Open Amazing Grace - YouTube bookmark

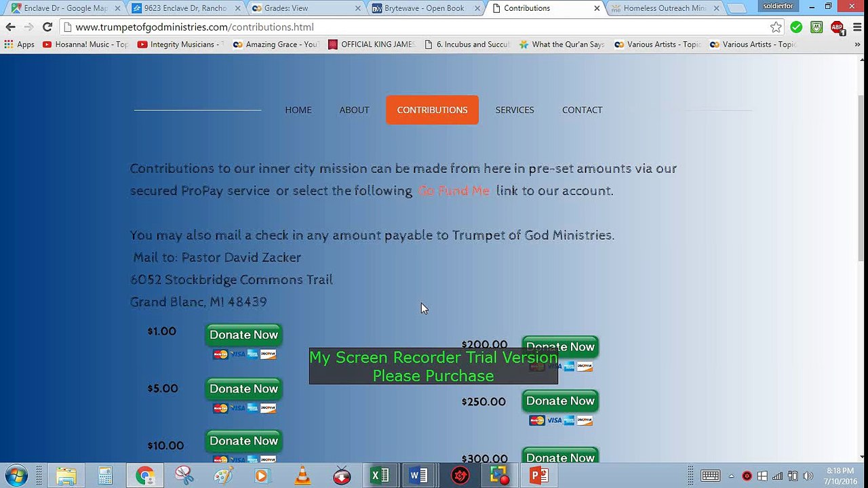click(x=275, y=44)
